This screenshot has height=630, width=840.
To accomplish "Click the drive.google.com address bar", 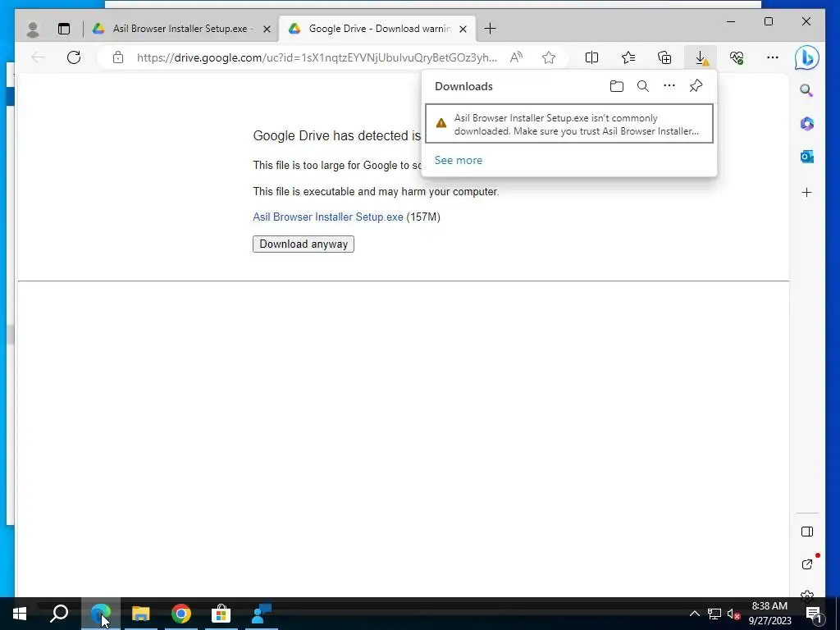I will click(x=317, y=57).
